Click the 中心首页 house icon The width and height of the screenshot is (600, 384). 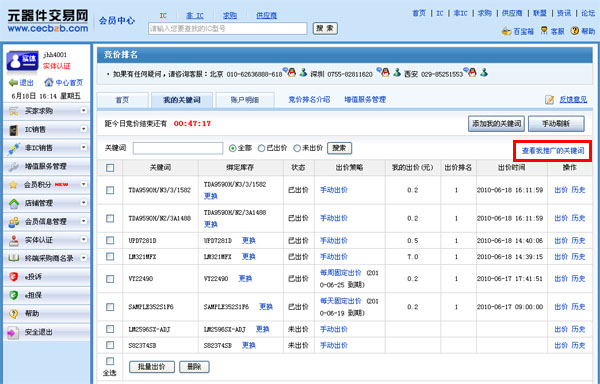click(x=49, y=82)
